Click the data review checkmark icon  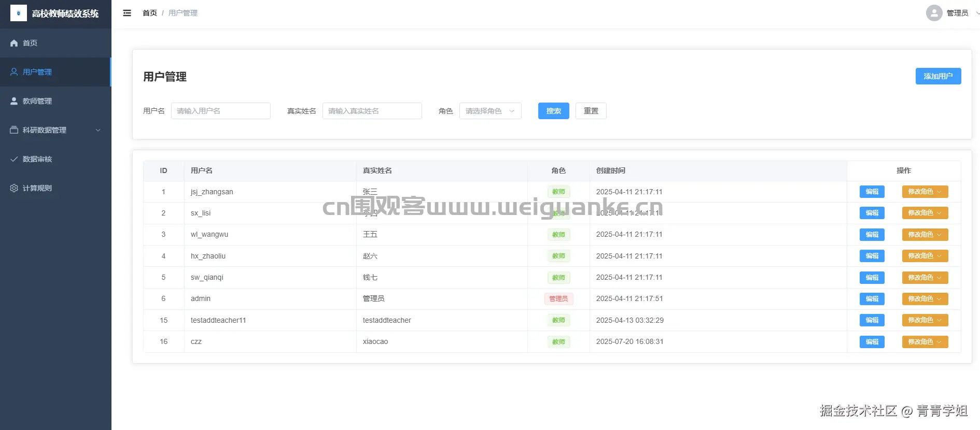pyautogui.click(x=14, y=159)
